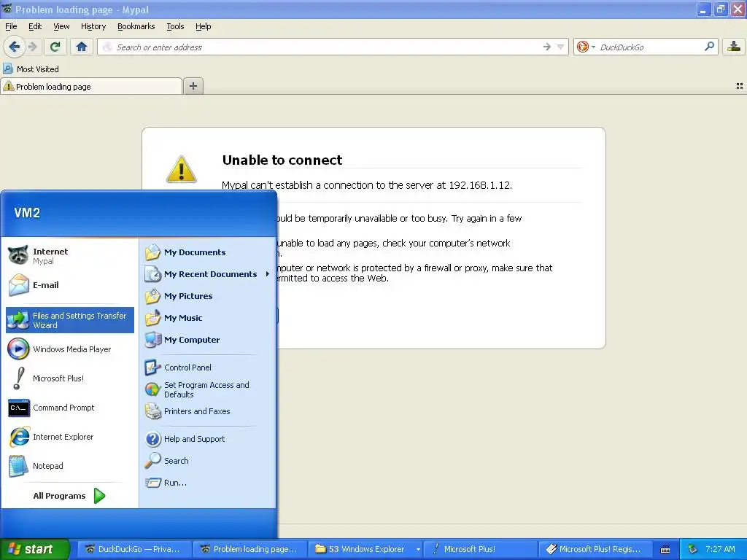Open My Computer
747x560 pixels.
pos(207,340)
